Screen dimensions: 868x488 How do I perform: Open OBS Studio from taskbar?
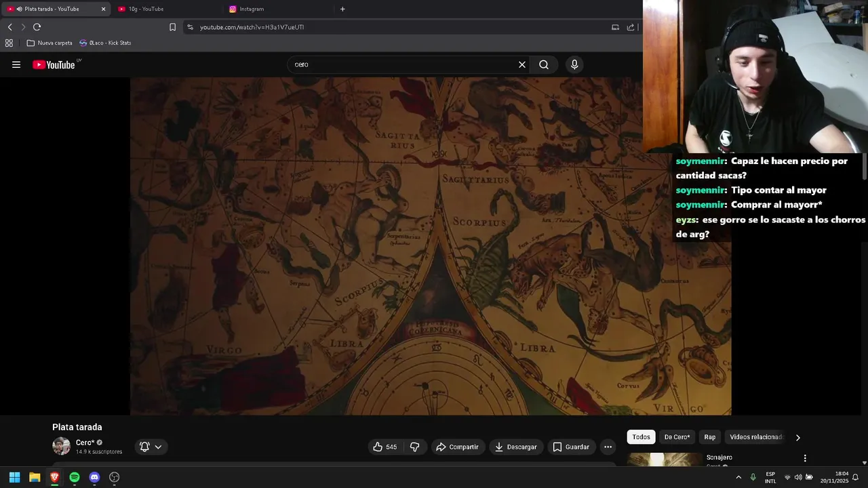tap(115, 477)
